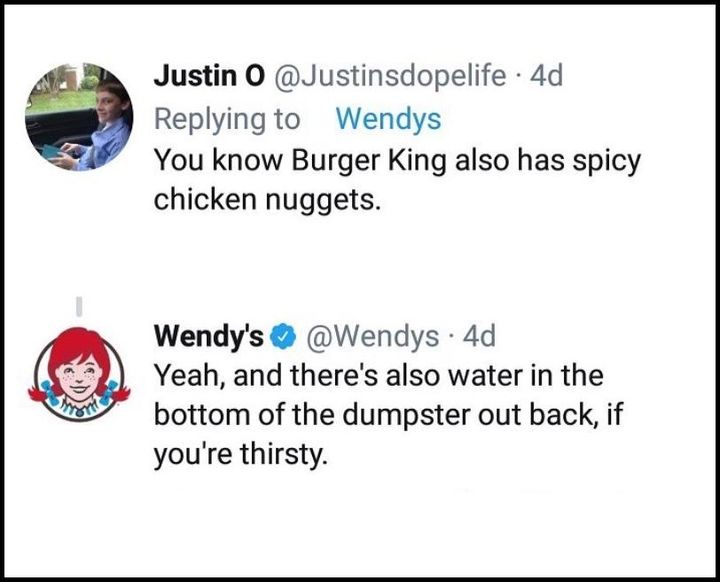The image size is (720, 582).
Task: Click the final line "you're thirsty."
Action: pos(239,455)
